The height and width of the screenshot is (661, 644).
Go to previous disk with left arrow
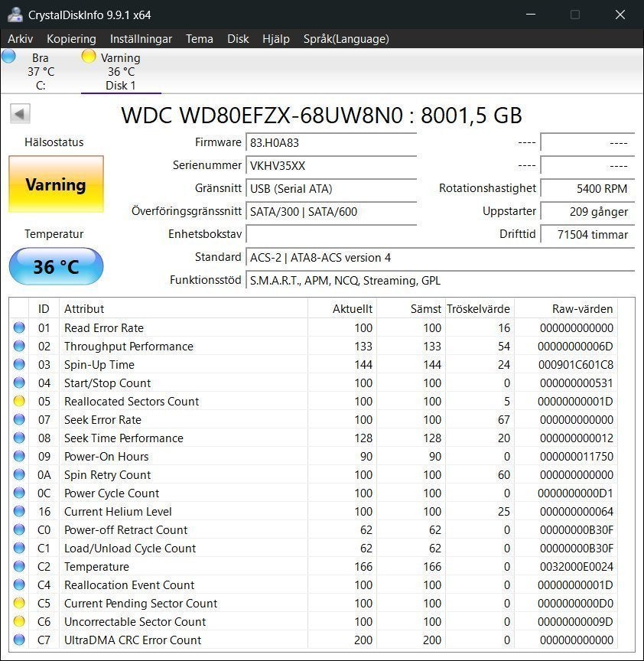point(20,113)
